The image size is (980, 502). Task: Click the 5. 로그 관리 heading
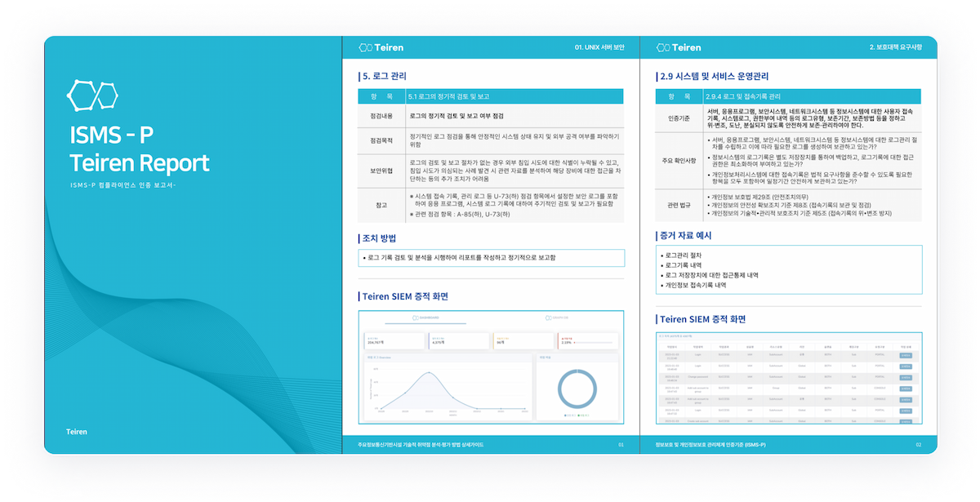(384, 76)
